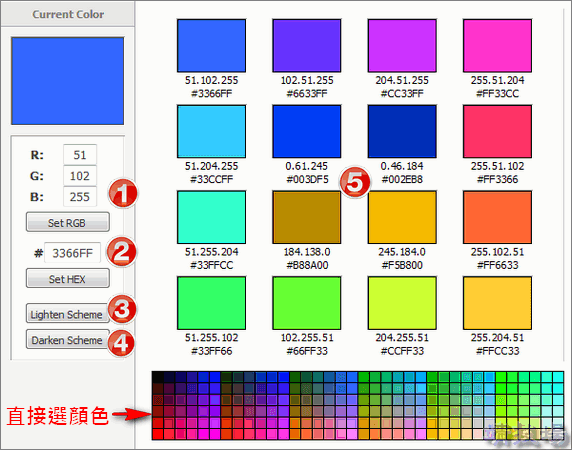Click the 245.184.0 RGB label text
This screenshot has width=572, height=450.
tap(402, 252)
